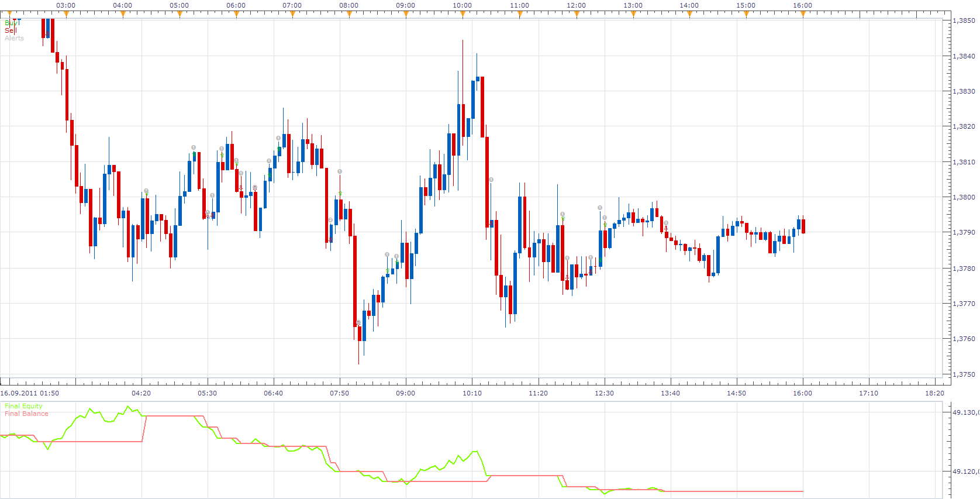Click the 49.130,0 equity axis label

966,412
